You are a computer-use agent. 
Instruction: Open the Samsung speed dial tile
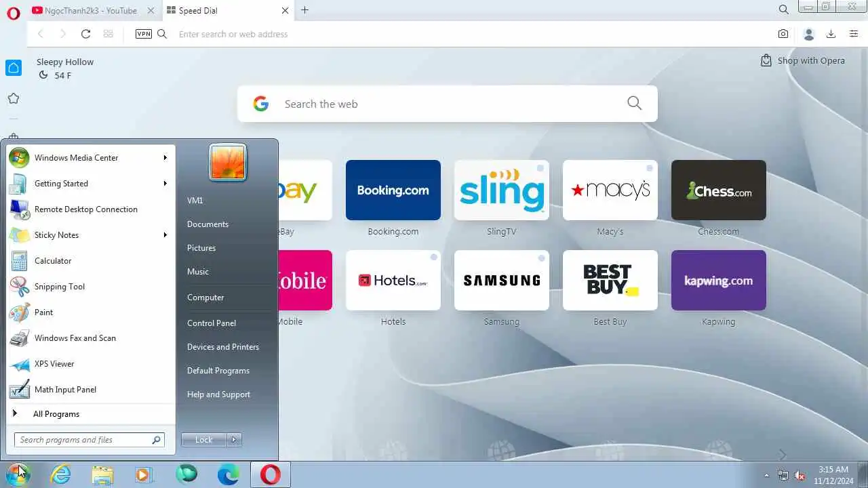click(502, 280)
